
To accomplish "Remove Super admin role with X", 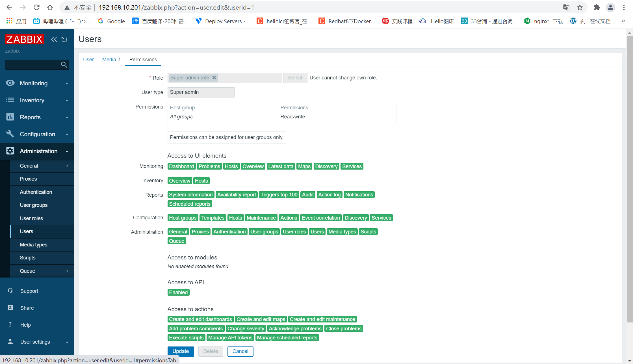I will pos(214,77).
